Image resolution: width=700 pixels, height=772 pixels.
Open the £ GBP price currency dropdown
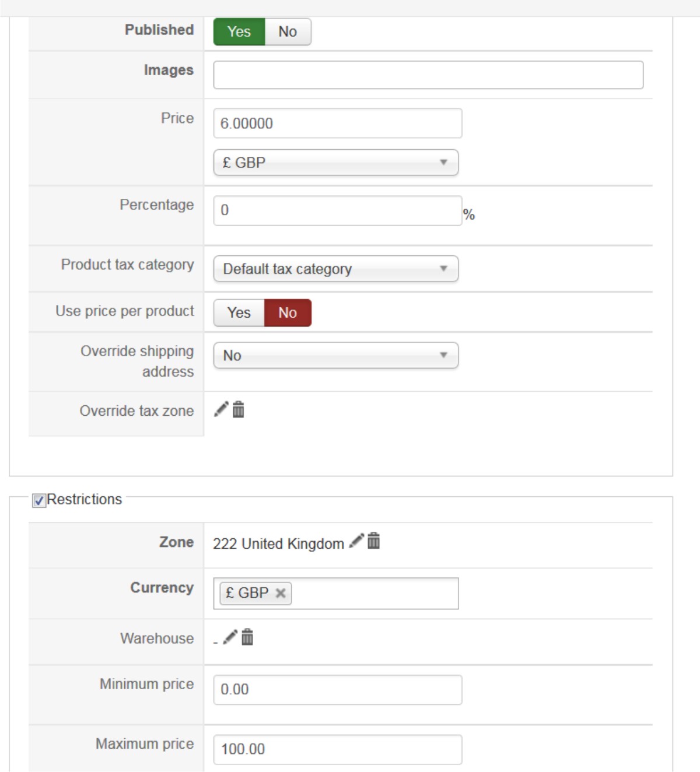click(335, 163)
